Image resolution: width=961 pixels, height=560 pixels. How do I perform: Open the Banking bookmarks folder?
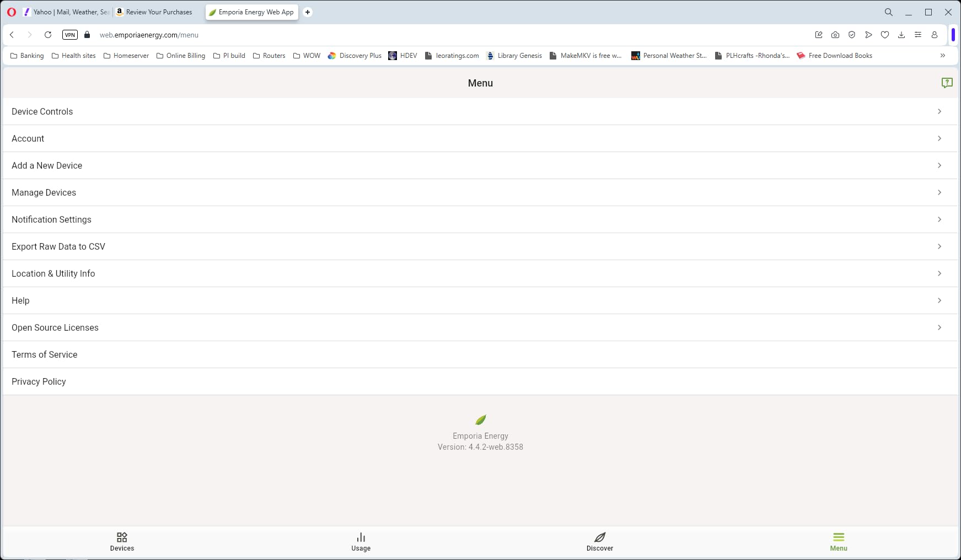point(27,56)
